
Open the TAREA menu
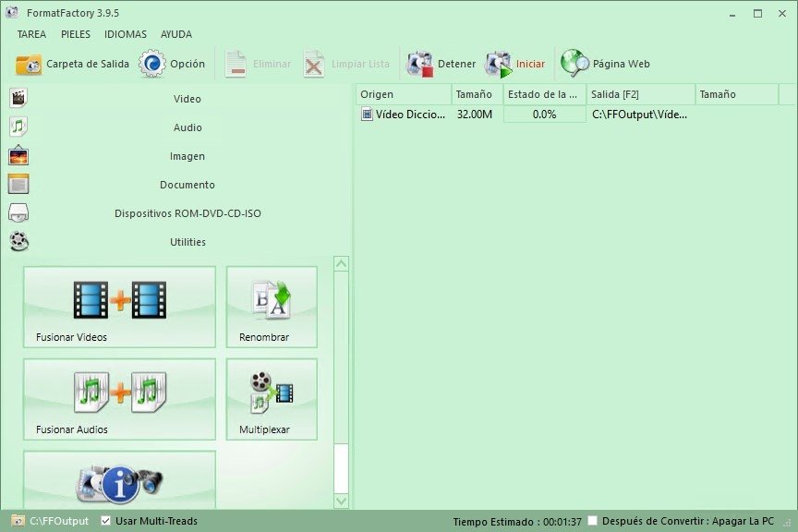[x=31, y=34]
